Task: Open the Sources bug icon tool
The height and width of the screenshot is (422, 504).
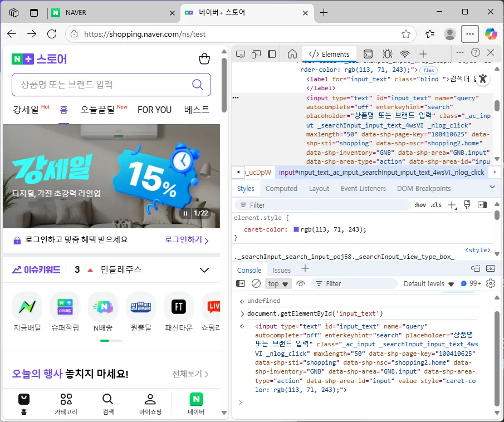Action: coord(387,54)
